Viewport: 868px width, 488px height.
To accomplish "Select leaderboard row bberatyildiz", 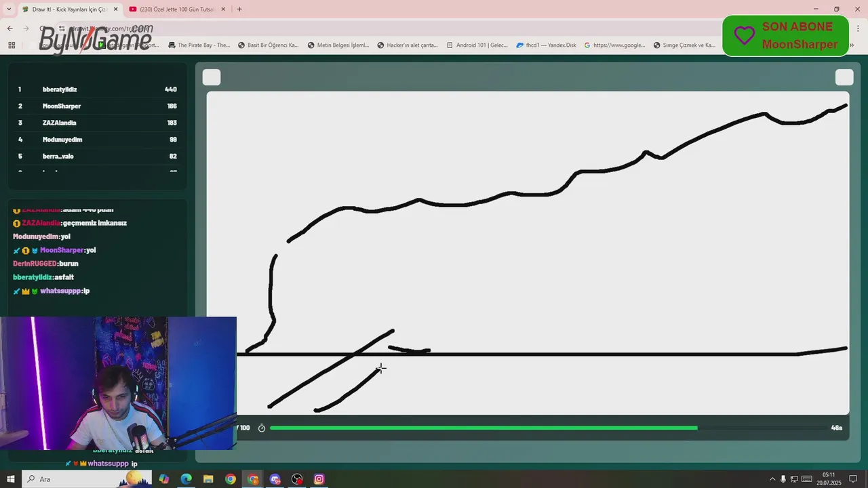I will coord(98,89).
